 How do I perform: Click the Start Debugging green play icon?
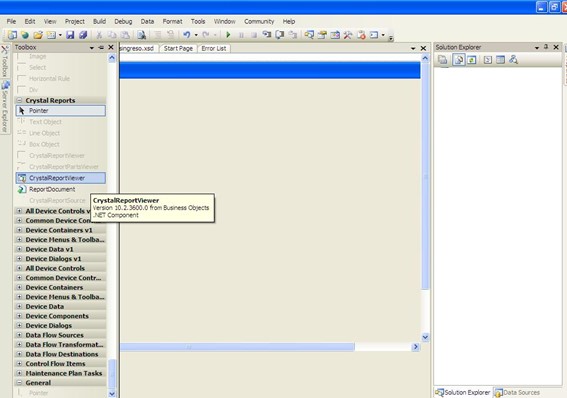coord(228,35)
